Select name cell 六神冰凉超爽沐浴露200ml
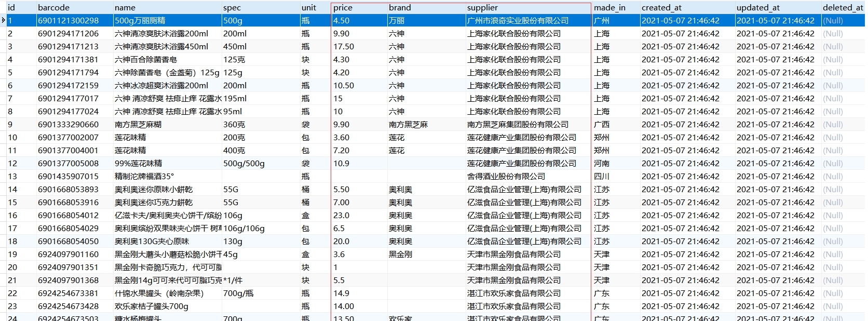 pos(167,85)
